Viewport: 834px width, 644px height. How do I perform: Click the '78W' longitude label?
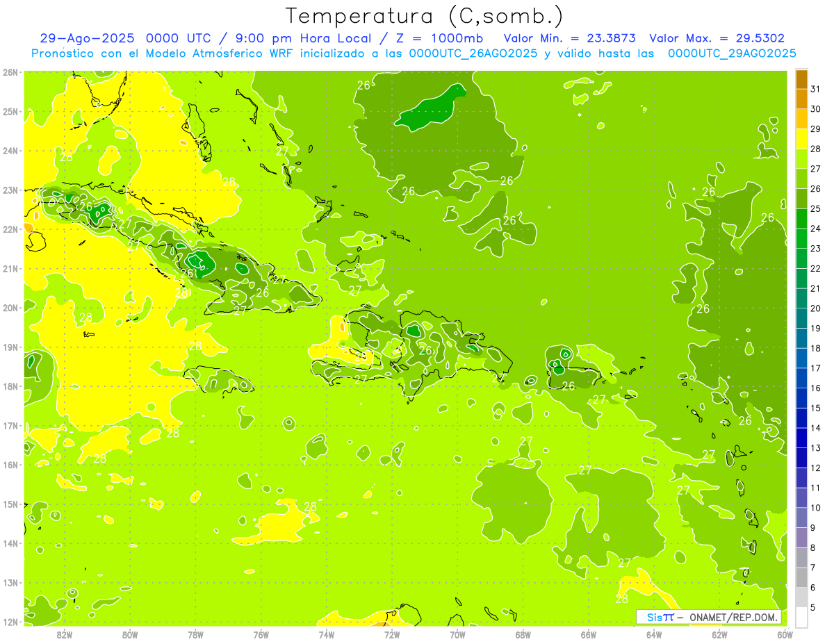195,634
